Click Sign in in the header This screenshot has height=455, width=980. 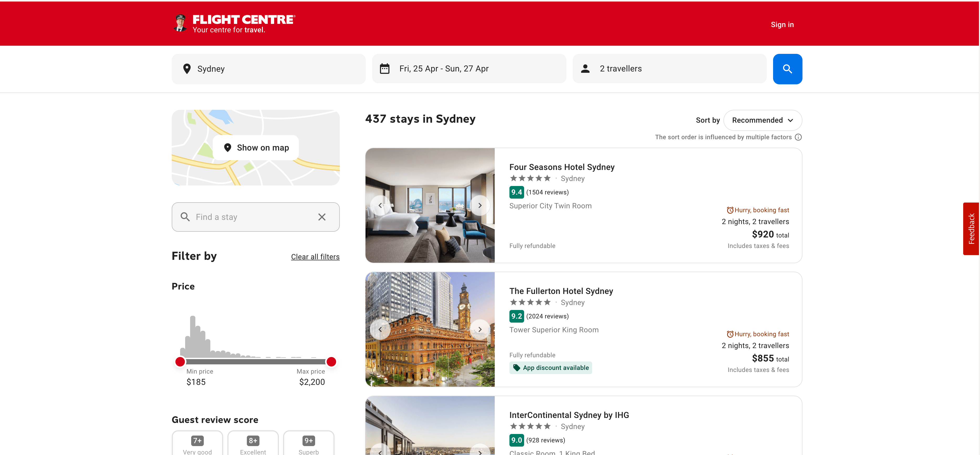(x=782, y=25)
